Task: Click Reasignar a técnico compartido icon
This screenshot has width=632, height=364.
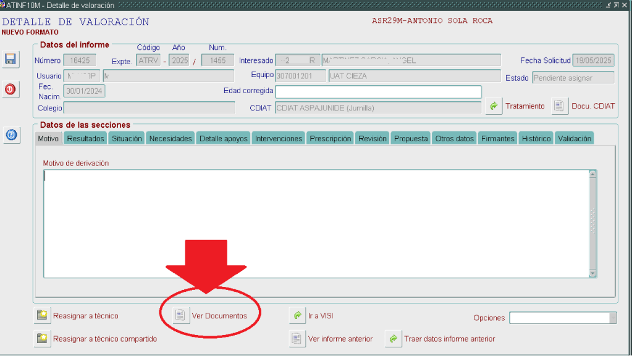Action: point(42,339)
